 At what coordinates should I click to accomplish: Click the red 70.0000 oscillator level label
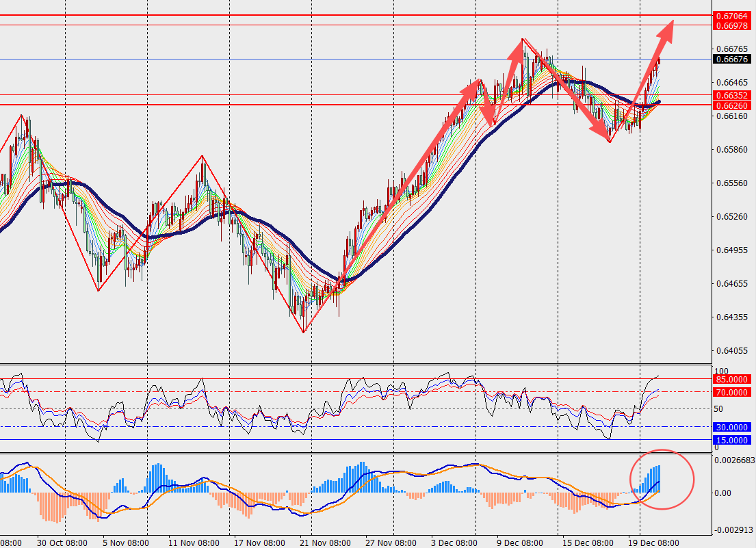click(733, 393)
